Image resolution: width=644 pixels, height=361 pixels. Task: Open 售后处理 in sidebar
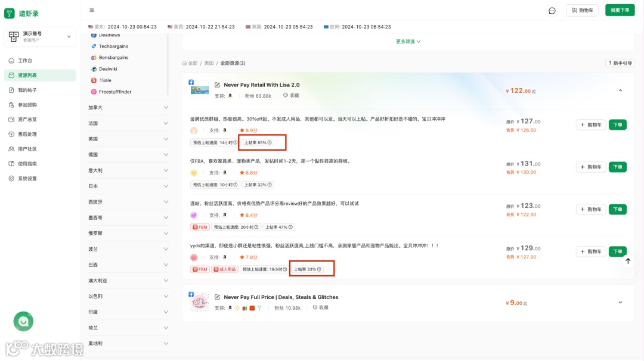point(40,134)
